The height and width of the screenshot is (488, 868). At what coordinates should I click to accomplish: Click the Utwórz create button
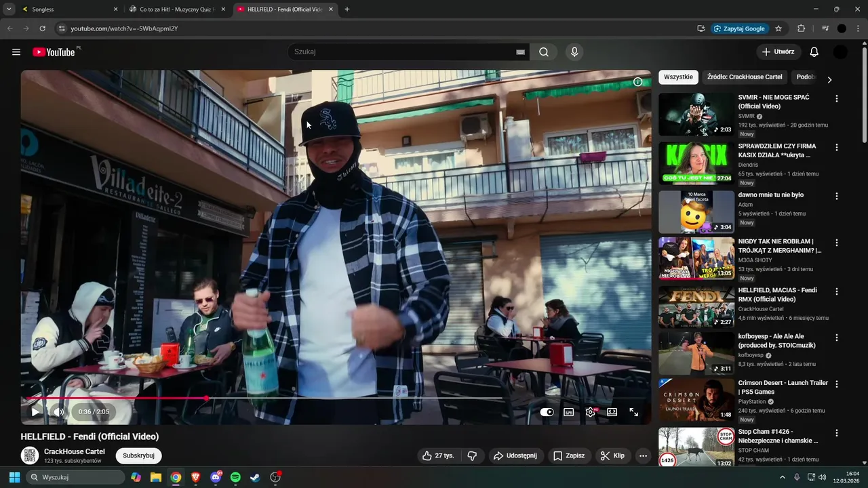[x=778, y=52]
